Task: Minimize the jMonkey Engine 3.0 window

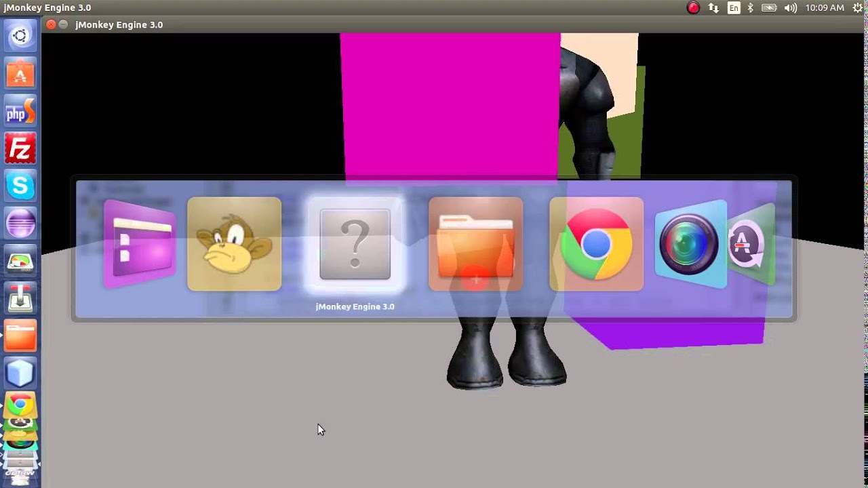Action: pos(63,24)
